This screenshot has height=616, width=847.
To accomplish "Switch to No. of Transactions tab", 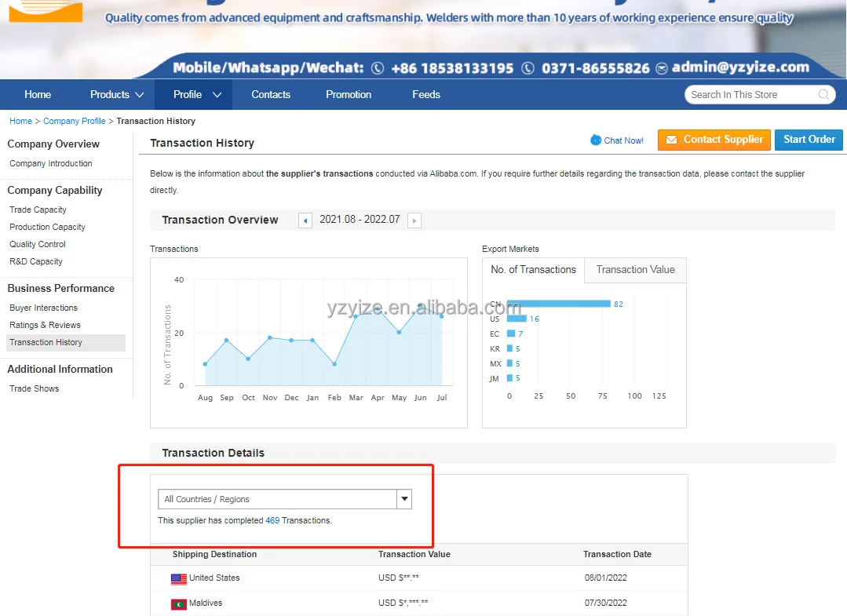I will pyautogui.click(x=533, y=269).
